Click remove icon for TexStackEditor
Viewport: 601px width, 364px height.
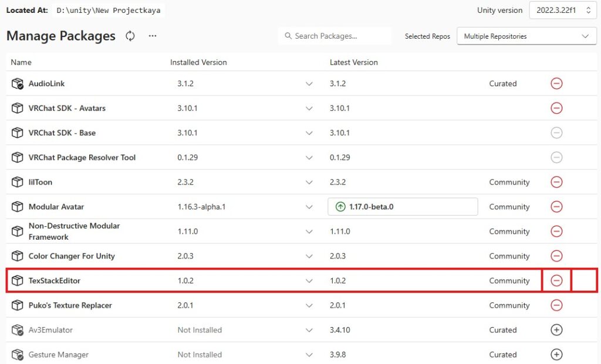tap(556, 281)
